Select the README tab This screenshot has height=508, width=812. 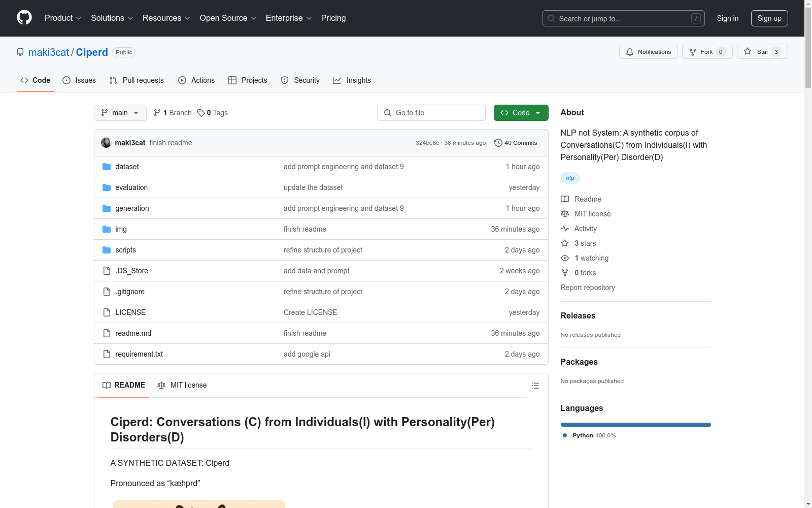coord(124,385)
